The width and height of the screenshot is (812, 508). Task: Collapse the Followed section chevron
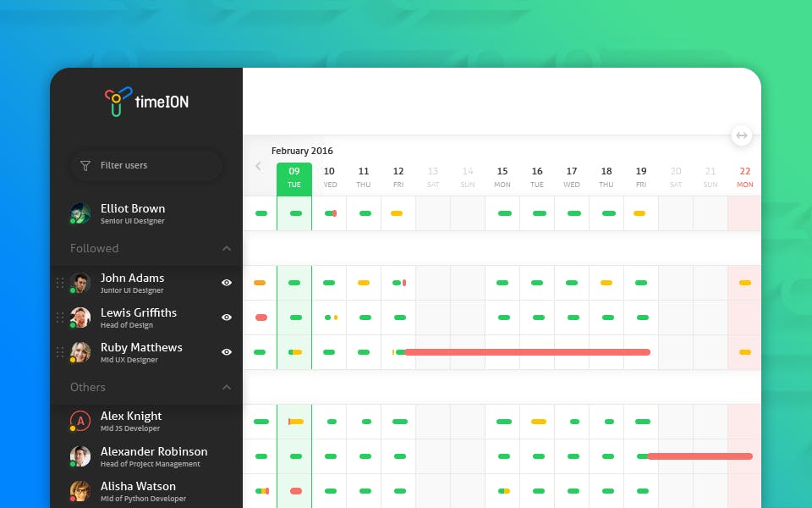point(227,248)
